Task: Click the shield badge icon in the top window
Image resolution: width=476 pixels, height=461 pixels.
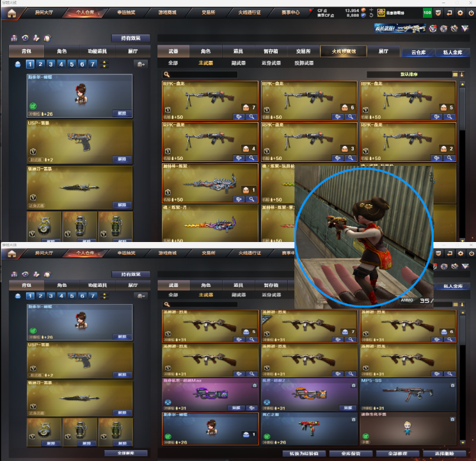Action: 438,13
